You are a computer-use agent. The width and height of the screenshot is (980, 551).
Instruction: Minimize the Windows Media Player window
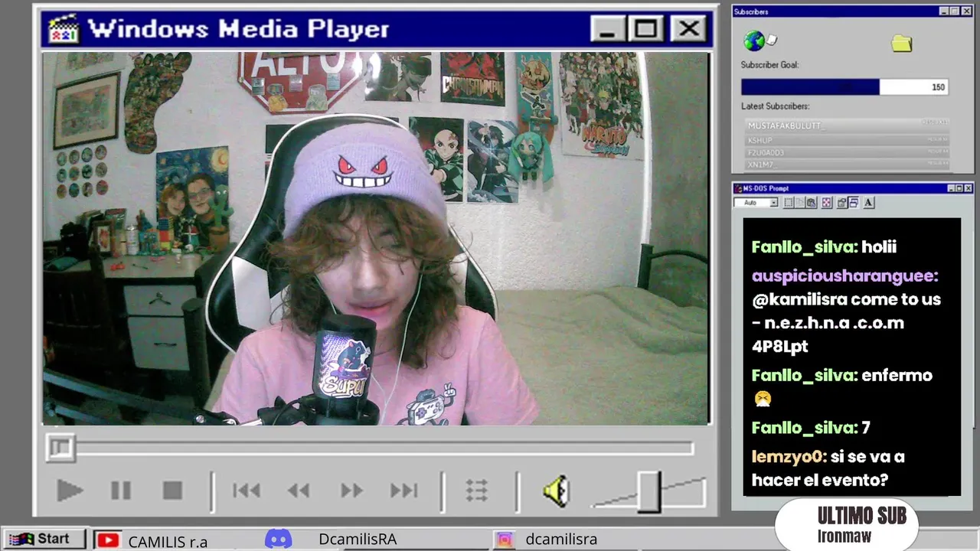608,29
